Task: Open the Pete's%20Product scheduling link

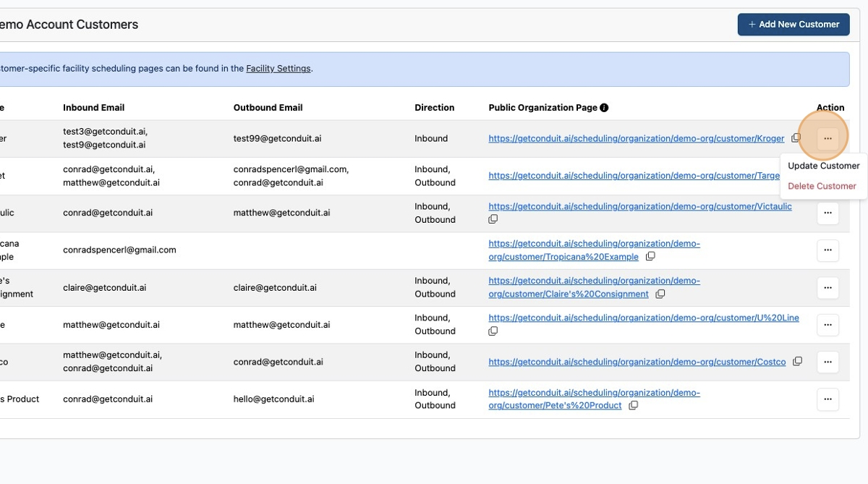Action: (594, 399)
